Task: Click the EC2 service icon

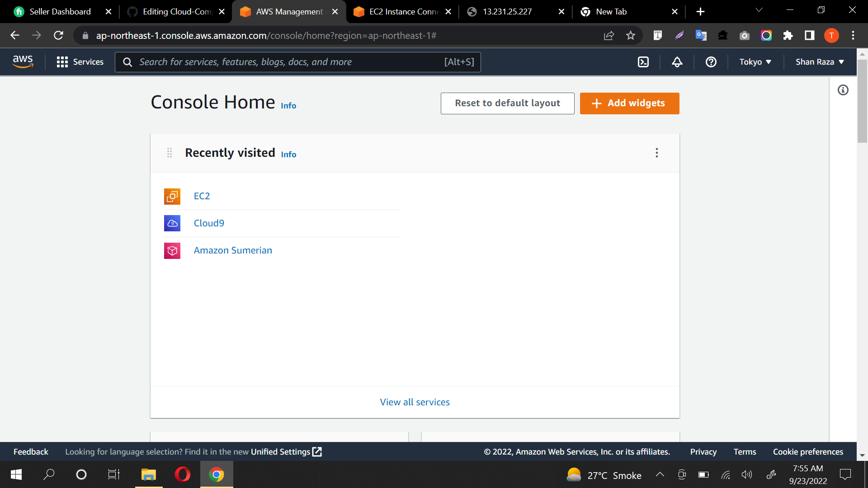Action: click(x=172, y=196)
